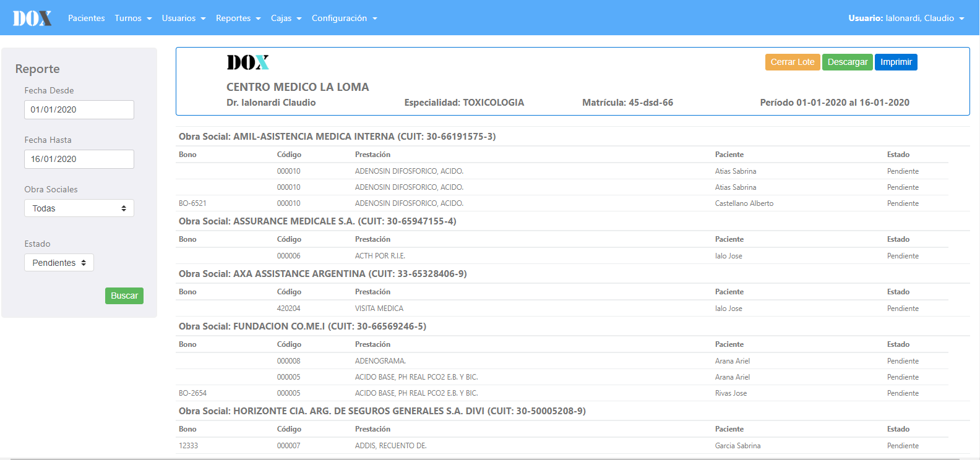The image size is (980, 460).
Task: Select the Obra Social AXA ASSISTANCE ARGENTINA heading
Action: point(323,274)
